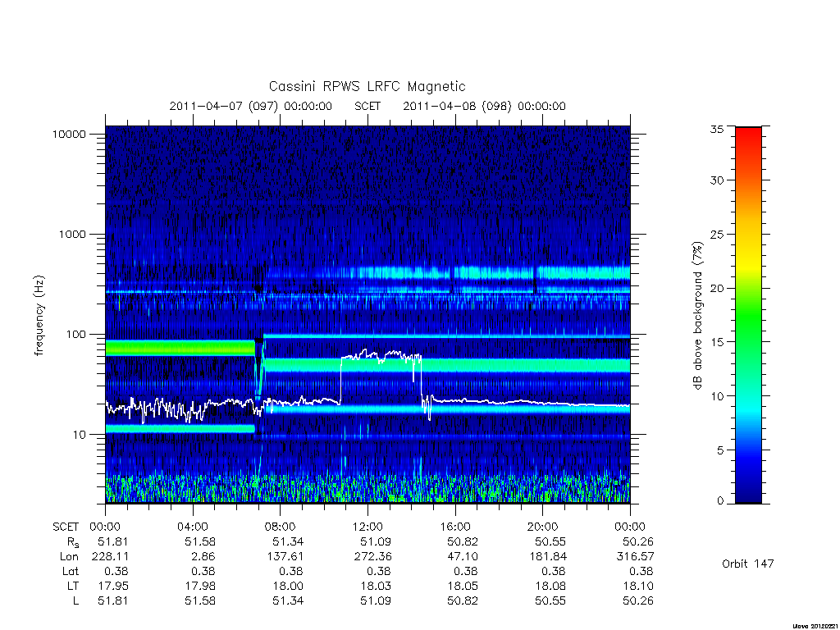Click the '35' color scale value

tap(717, 129)
